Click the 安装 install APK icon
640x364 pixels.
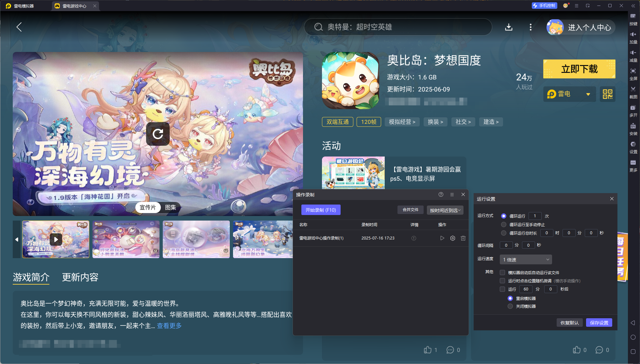(633, 129)
